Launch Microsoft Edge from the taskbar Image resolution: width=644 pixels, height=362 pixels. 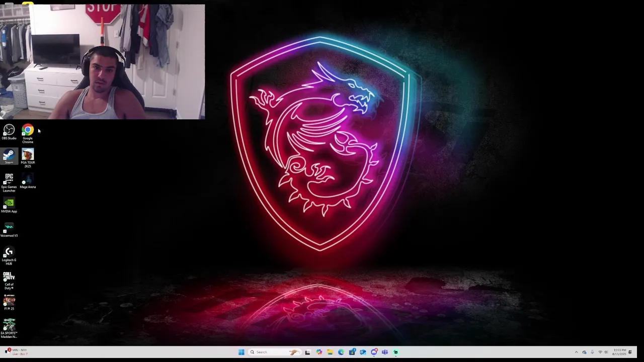tap(341, 352)
